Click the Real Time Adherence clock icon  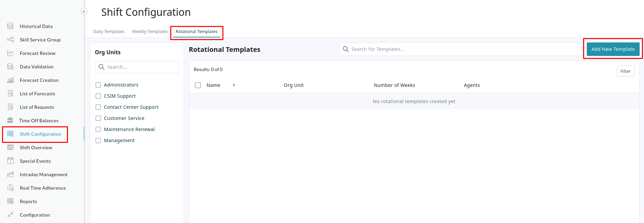[10, 188]
